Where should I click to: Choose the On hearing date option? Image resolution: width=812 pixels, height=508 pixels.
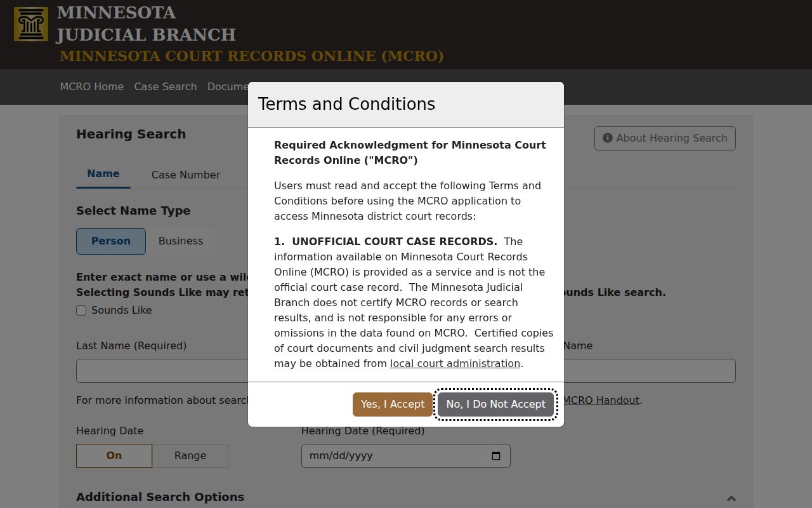[x=114, y=456]
